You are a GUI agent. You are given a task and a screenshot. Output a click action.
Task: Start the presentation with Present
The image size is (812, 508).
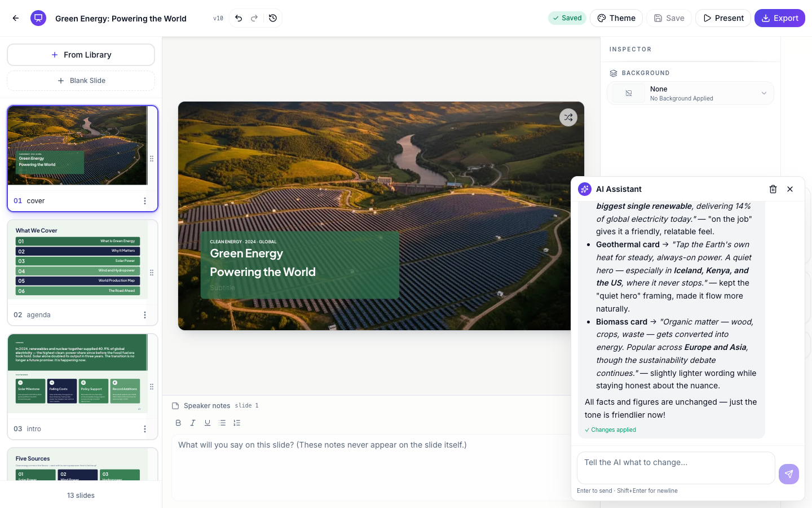tap(723, 18)
